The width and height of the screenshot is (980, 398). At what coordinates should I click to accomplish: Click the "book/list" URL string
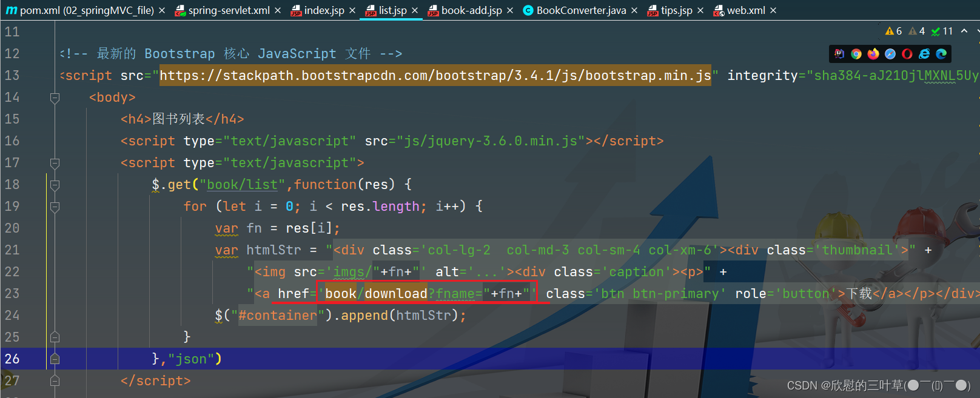(243, 185)
